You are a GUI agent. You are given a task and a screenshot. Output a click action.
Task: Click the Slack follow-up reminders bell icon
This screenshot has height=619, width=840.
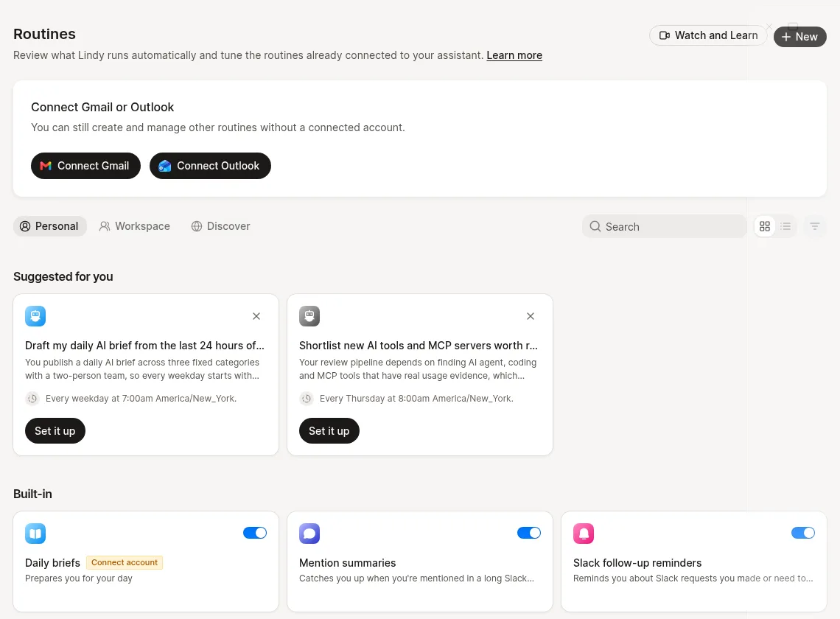coord(584,534)
